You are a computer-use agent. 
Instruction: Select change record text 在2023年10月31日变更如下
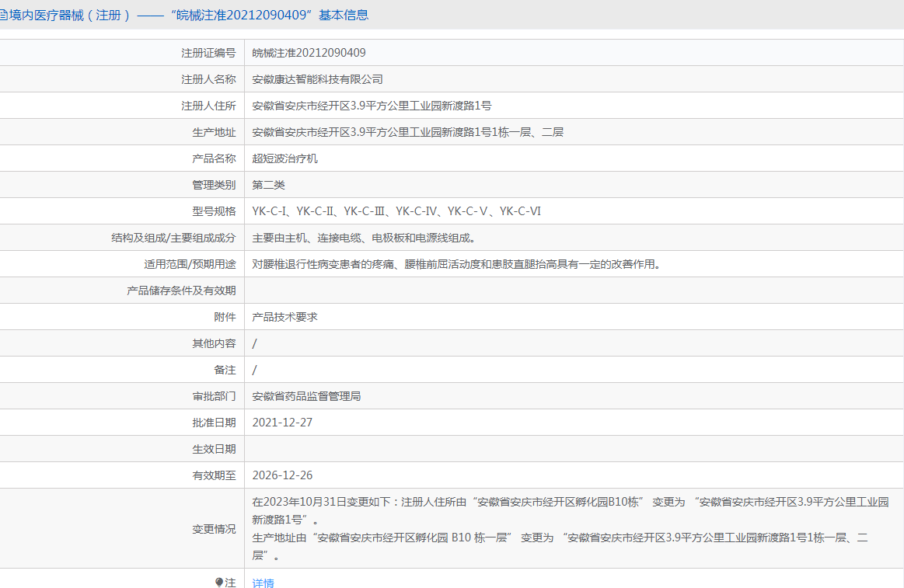[x=571, y=529]
